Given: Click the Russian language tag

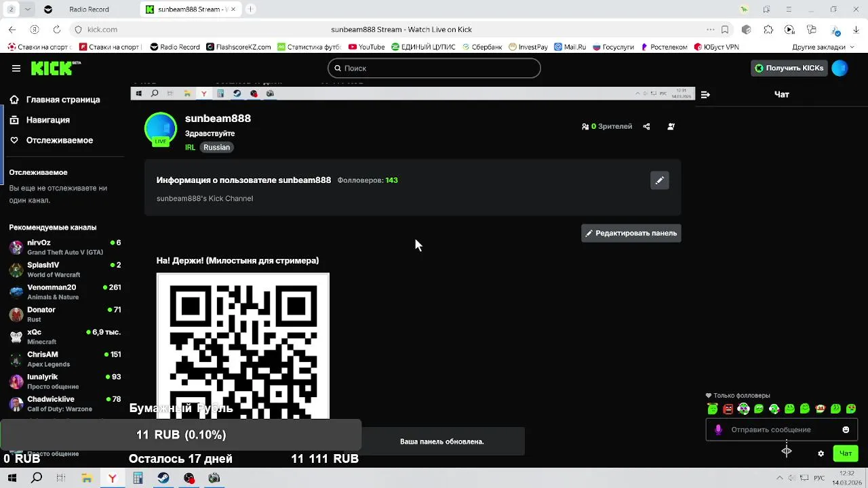Looking at the screenshot, I should [x=217, y=148].
